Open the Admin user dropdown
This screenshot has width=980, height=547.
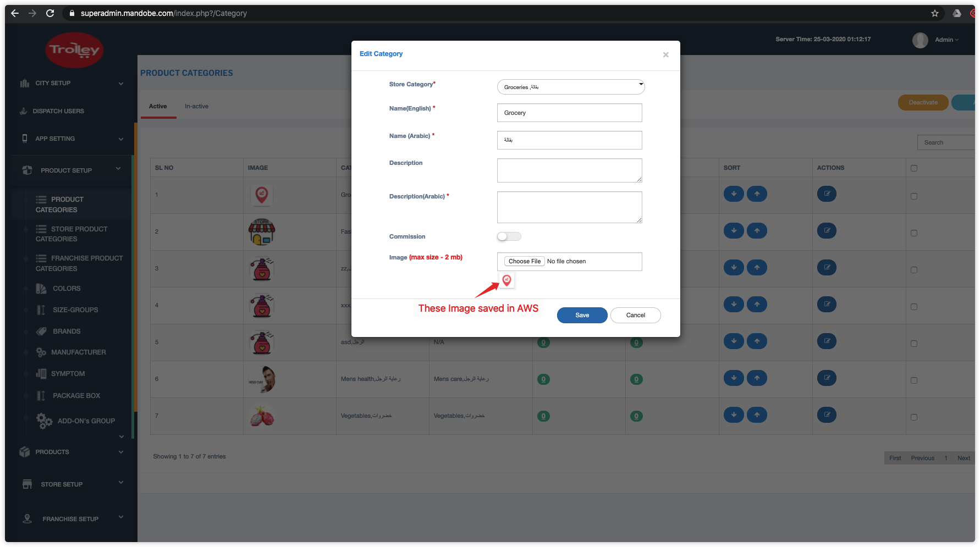coord(946,40)
